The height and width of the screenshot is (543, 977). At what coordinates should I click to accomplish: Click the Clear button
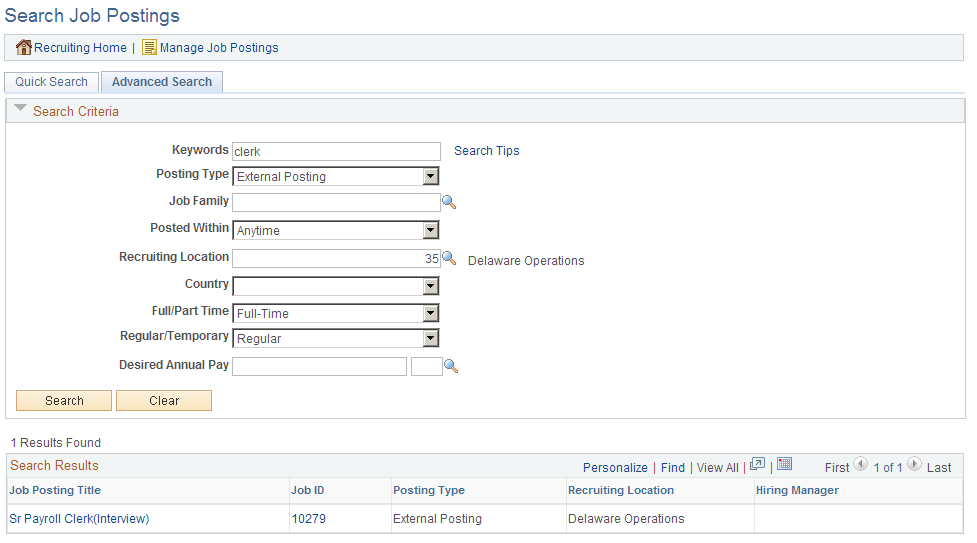coord(164,400)
